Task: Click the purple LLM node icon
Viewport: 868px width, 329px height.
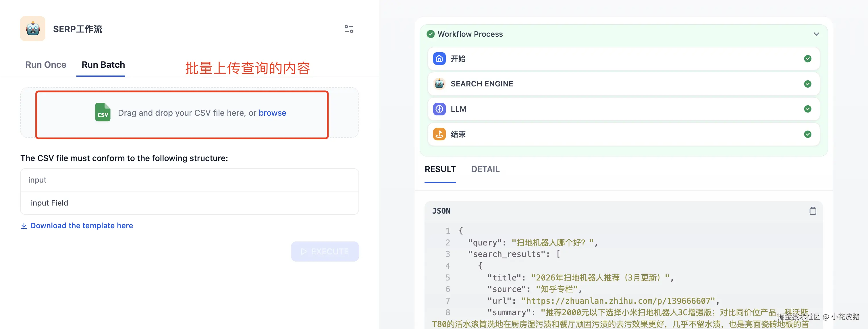Action: [439, 109]
